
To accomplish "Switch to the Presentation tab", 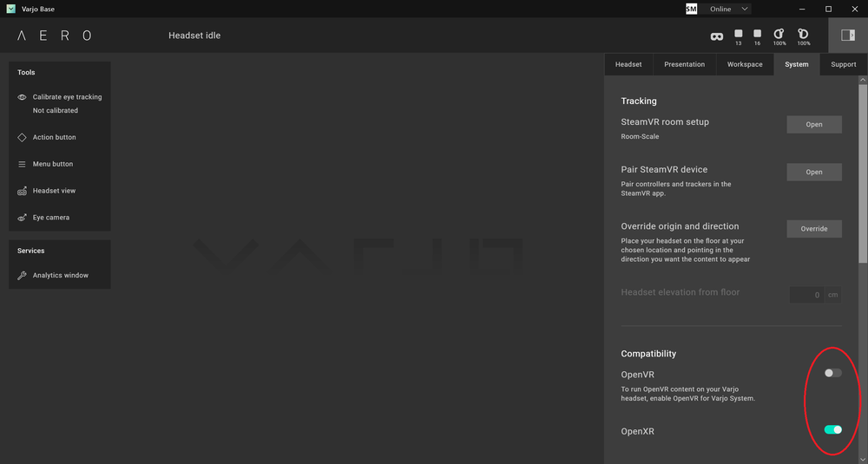I will coord(685,65).
